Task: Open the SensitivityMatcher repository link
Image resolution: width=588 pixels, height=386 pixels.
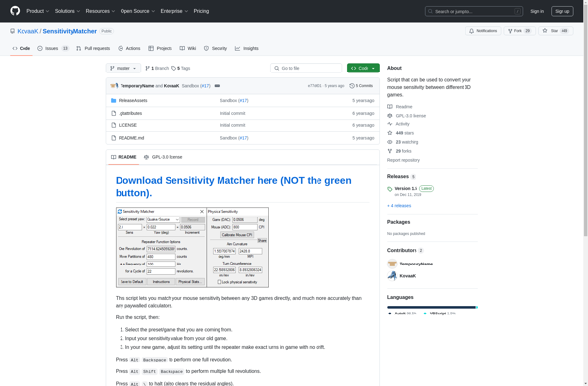Action: tap(70, 32)
